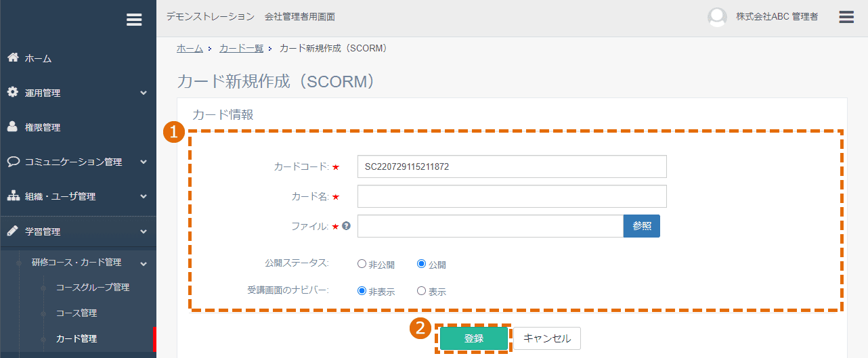Click the speech bubble コミュニケーション管理 icon
Image resolution: width=868 pixels, height=358 pixels.
(13, 162)
